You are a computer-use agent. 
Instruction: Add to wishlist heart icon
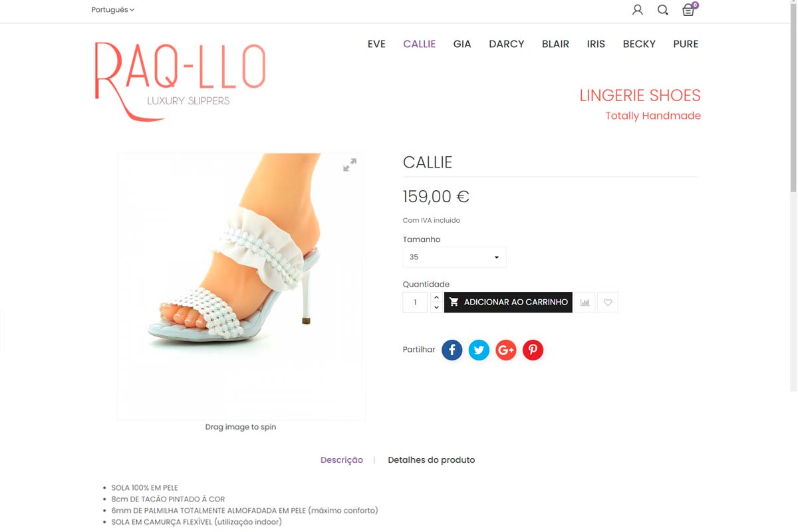(x=608, y=303)
